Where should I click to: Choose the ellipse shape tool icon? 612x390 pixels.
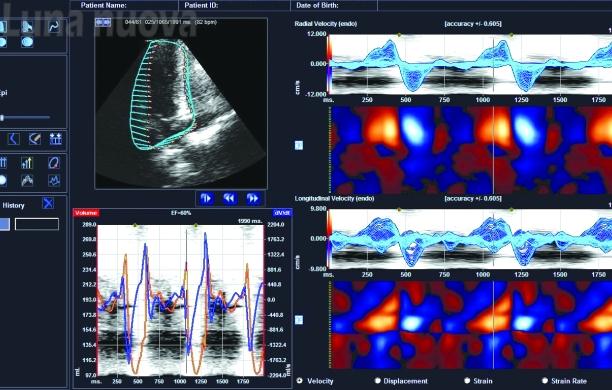click(x=27, y=42)
